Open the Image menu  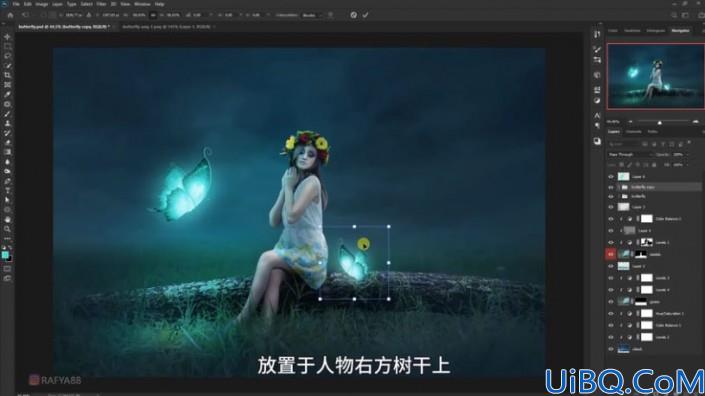pyautogui.click(x=41, y=4)
